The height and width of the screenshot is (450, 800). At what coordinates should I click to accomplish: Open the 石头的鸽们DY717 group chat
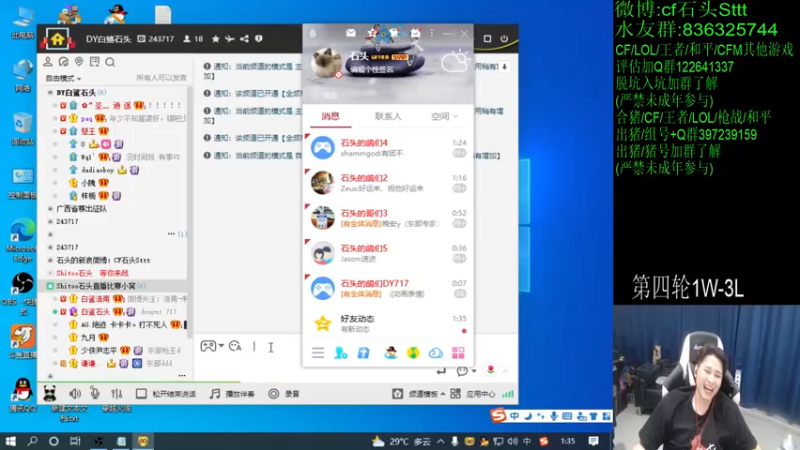pyautogui.click(x=388, y=289)
